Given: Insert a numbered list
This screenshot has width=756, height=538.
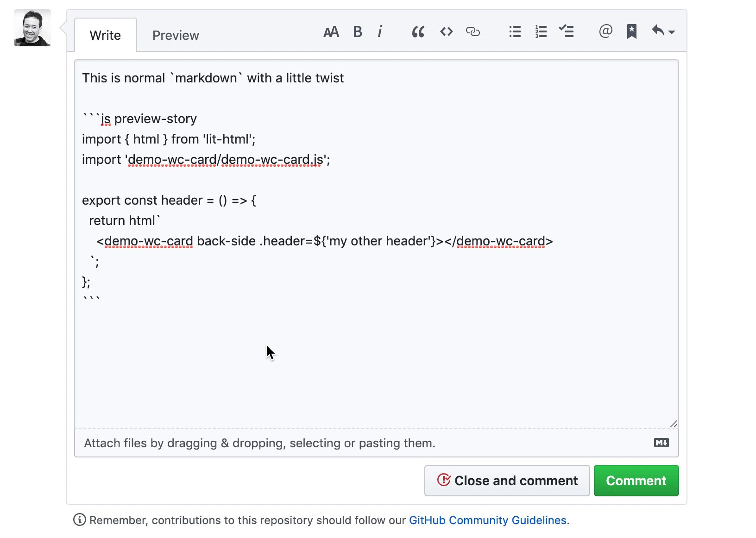Looking at the screenshot, I should (x=541, y=31).
